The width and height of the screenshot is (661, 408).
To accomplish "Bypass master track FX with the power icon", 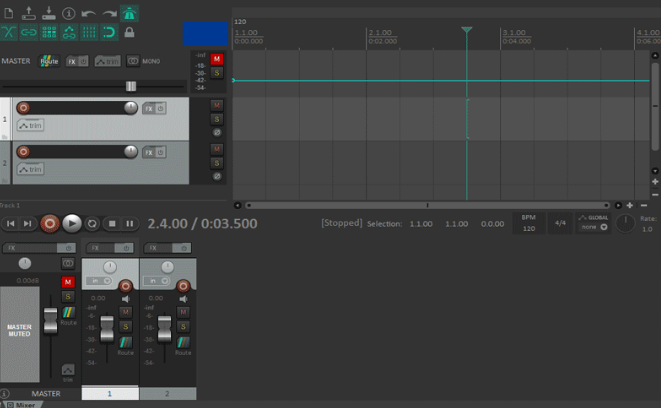I will tap(83, 62).
